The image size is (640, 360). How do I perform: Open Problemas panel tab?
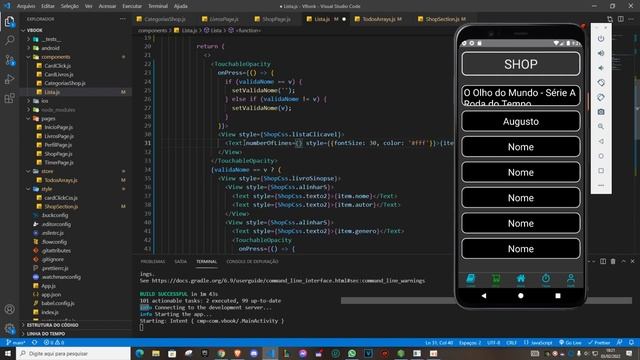click(153, 262)
